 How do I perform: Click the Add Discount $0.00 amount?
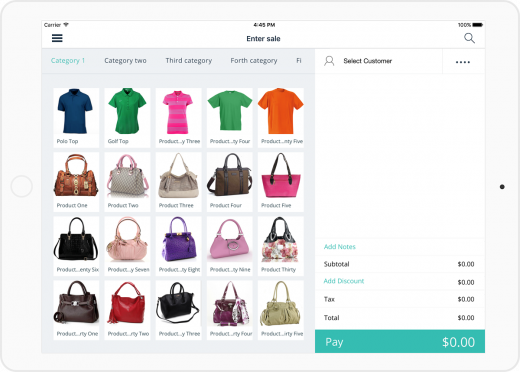click(466, 282)
